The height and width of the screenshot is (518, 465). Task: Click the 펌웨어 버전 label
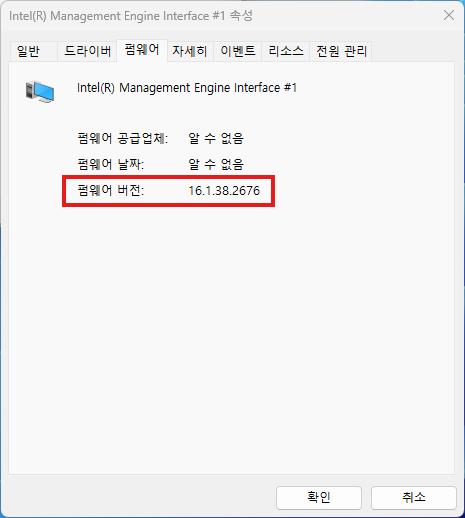coord(110,191)
